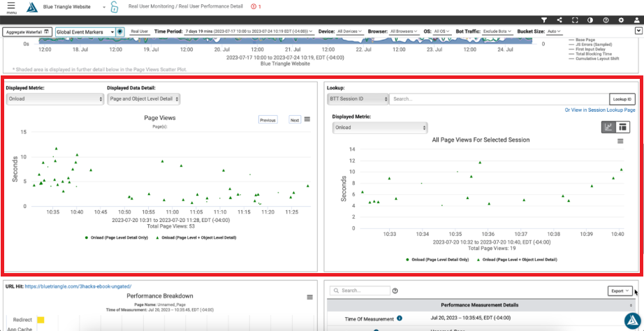Open the settings gear icon
The height and width of the screenshot is (331, 644).
[620, 20]
